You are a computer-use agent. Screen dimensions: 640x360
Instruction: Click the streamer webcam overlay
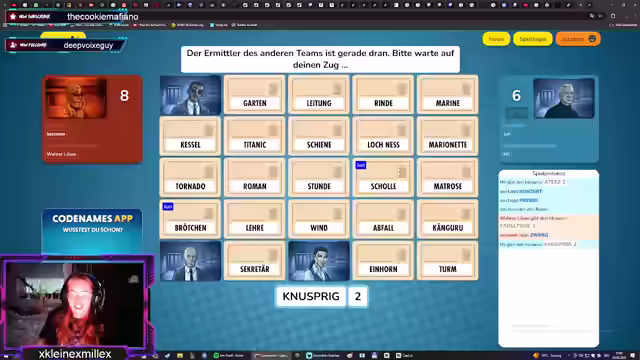tap(76, 305)
